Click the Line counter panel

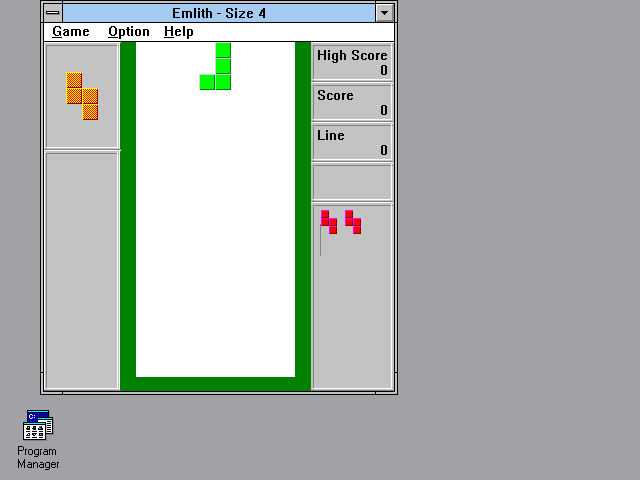click(x=352, y=142)
